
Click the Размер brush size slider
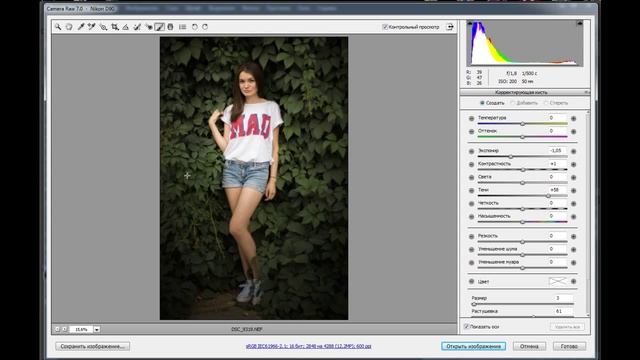tap(522, 304)
